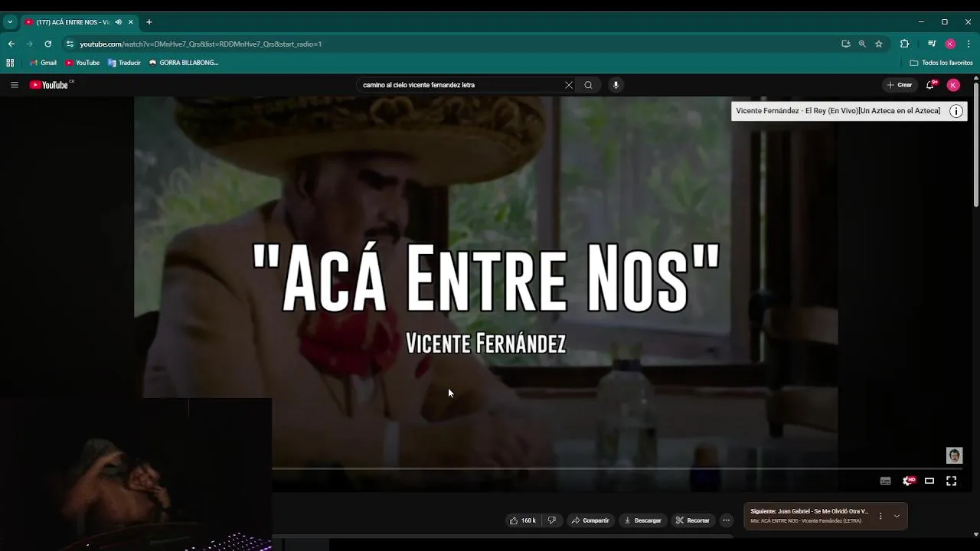Open the YouTube guide hamburger menu
Image resolution: width=980 pixels, height=551 pixels.
pos(14,85)
